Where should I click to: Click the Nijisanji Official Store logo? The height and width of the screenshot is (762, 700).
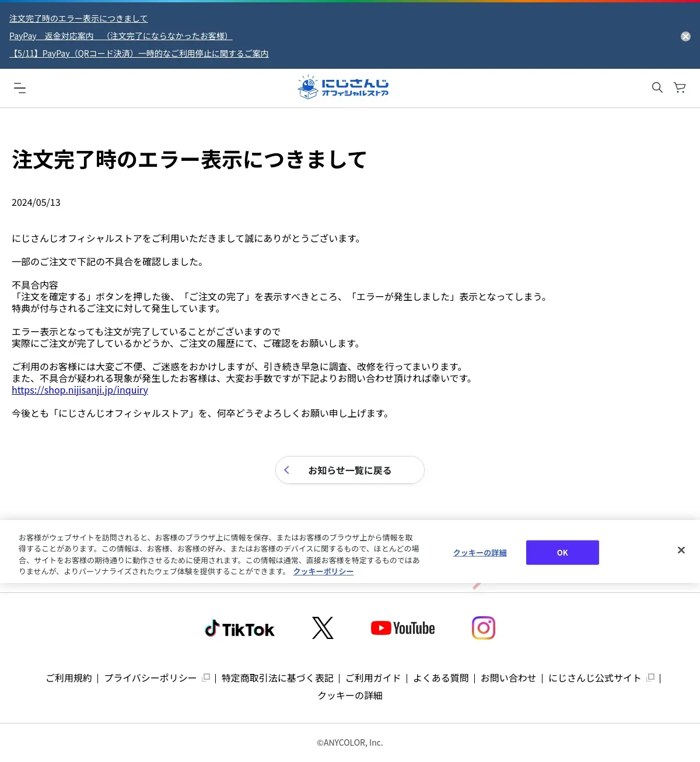coord(343,87)
